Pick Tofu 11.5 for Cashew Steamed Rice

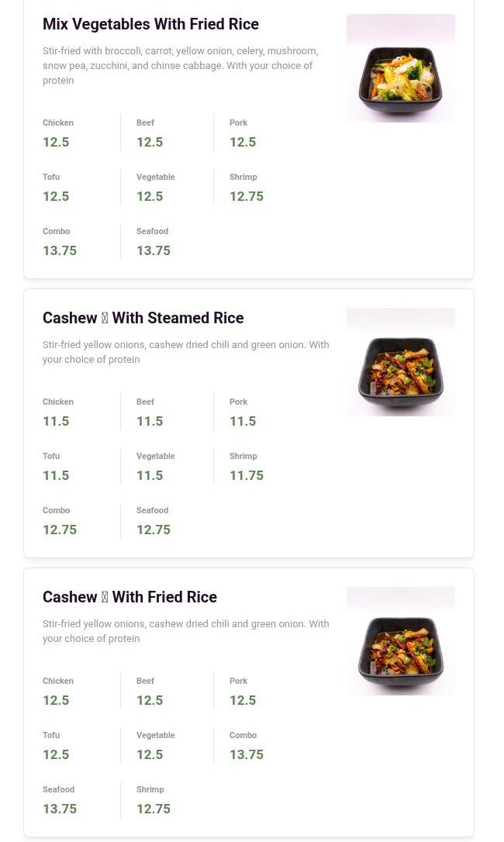(56, 467)
